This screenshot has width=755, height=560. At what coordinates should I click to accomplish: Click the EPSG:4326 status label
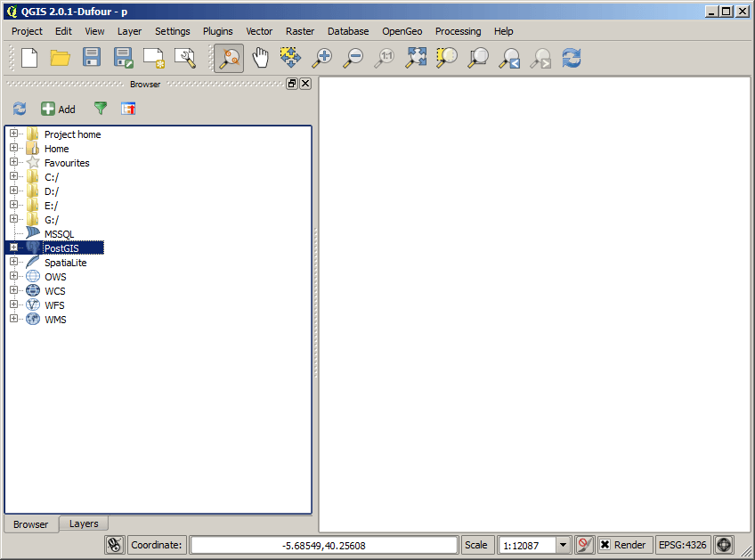682,545
